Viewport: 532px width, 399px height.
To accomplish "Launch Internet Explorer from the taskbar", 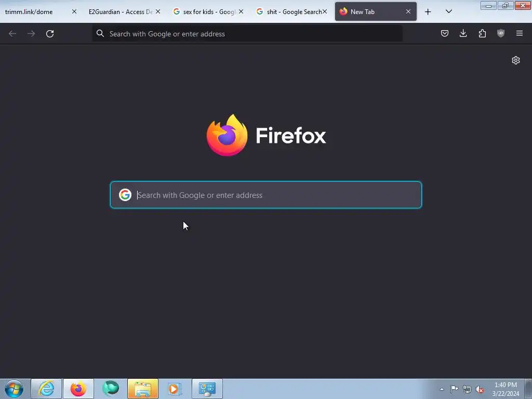I will coord(46,389).
